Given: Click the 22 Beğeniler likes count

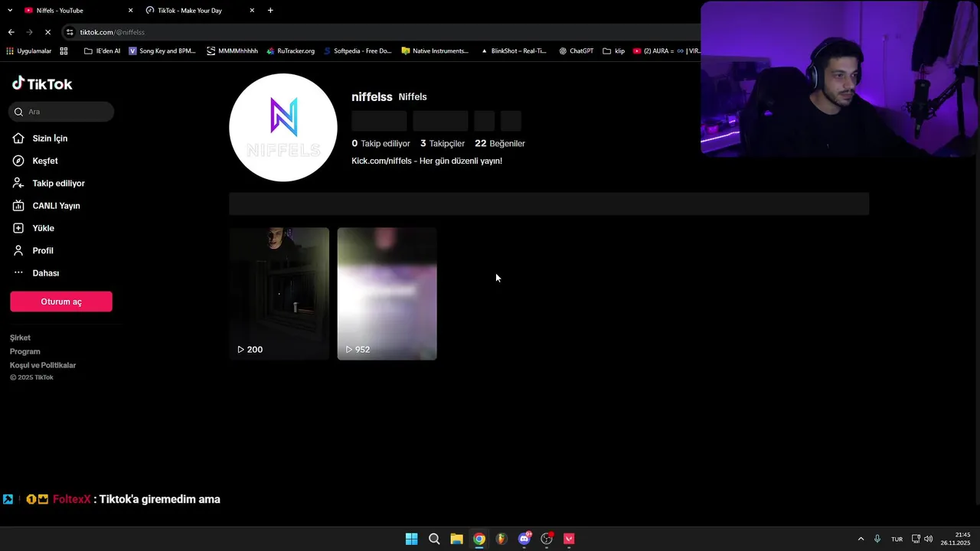Looking at the screenshot, I should pos(500,143).
